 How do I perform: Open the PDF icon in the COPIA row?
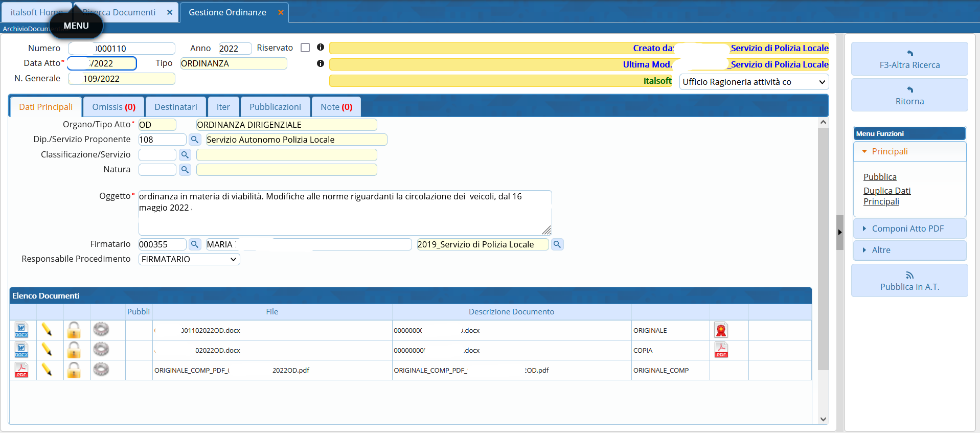click(721, 350)
